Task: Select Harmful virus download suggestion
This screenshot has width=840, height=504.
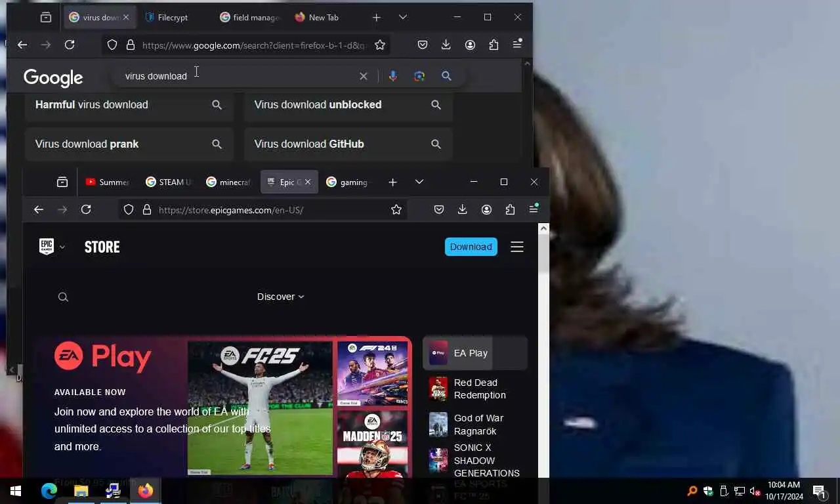Action: point(129,105)
